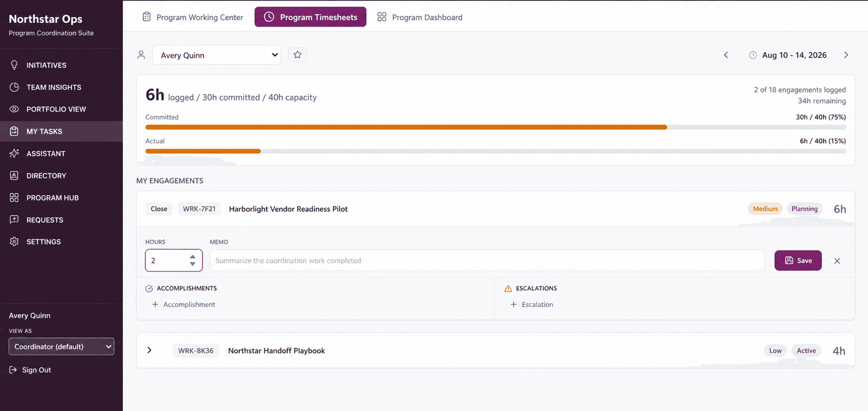The height and width of the screenshot is (411, 868).
Task: Click the Program Hub grid icon
Action: tap(14, 198)
